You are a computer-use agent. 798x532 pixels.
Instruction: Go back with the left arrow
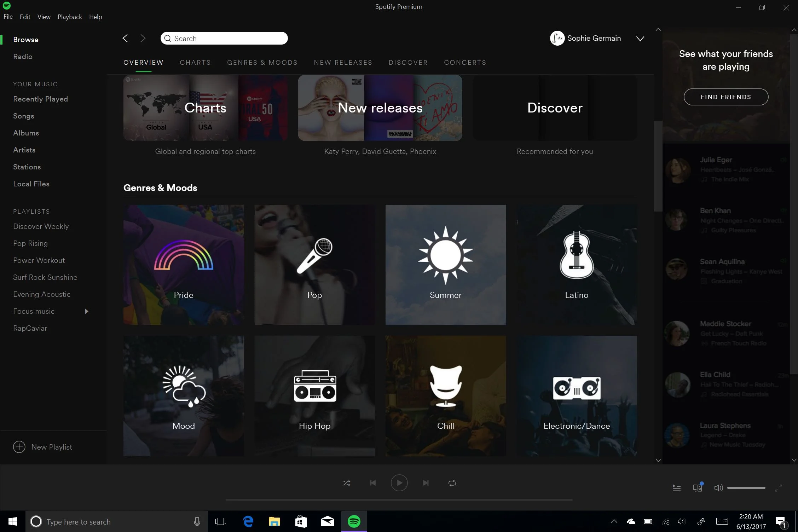[x=125, y=38]
